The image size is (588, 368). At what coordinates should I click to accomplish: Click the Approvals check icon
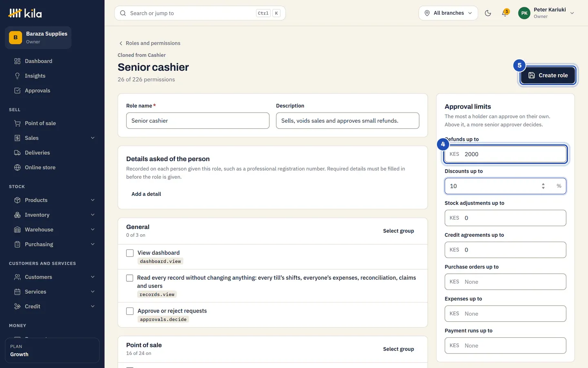coord(17,91)
